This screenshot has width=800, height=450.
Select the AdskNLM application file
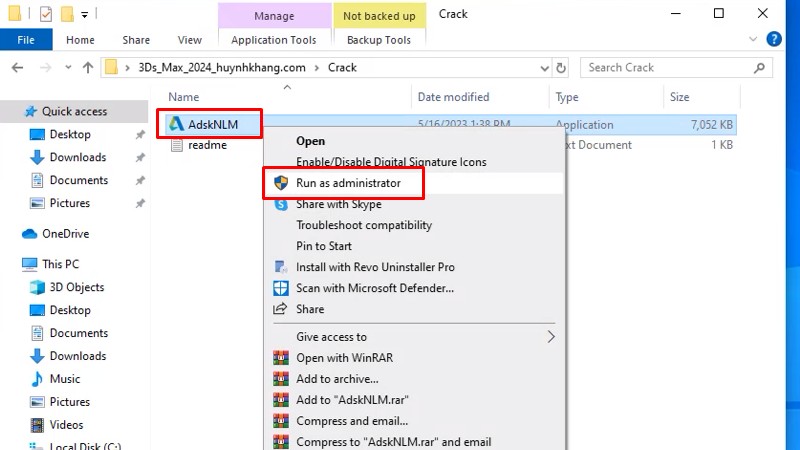[212, 125]
